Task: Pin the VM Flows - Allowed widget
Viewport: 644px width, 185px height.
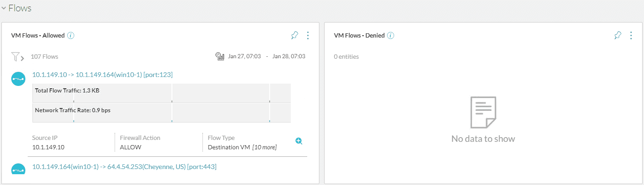Action: (295, 35)
